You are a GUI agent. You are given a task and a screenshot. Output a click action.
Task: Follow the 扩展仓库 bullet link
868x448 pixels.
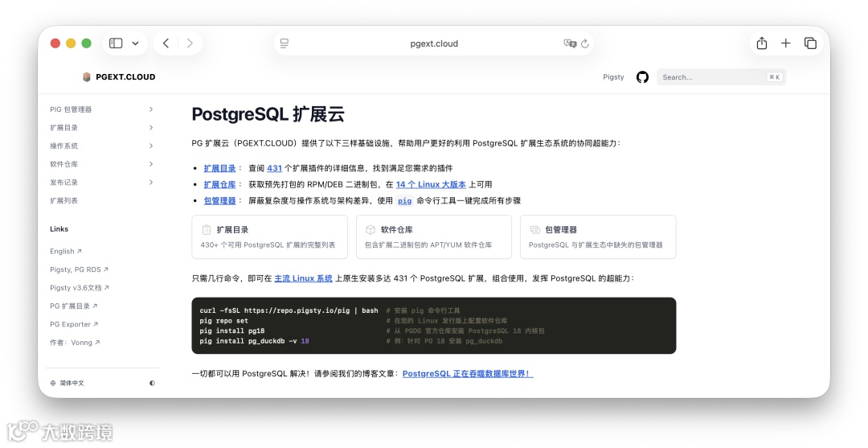coord(219,184)
